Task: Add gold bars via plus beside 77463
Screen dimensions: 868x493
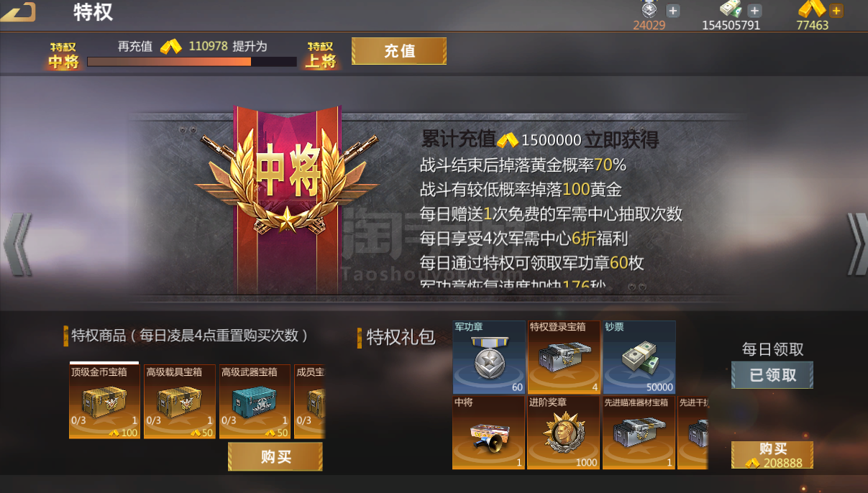Action: 836,10
